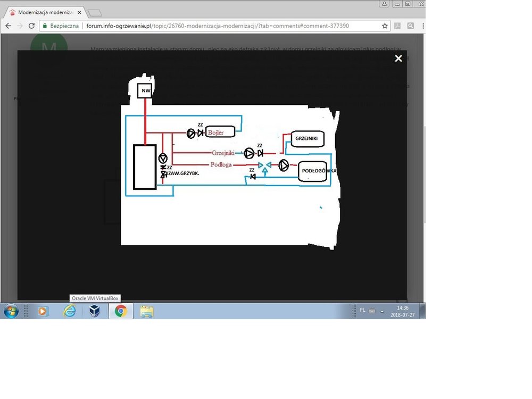Close the Modernizacja modernizacji tab
Viewport: 532px width, 399px height.
coord(79,12)
